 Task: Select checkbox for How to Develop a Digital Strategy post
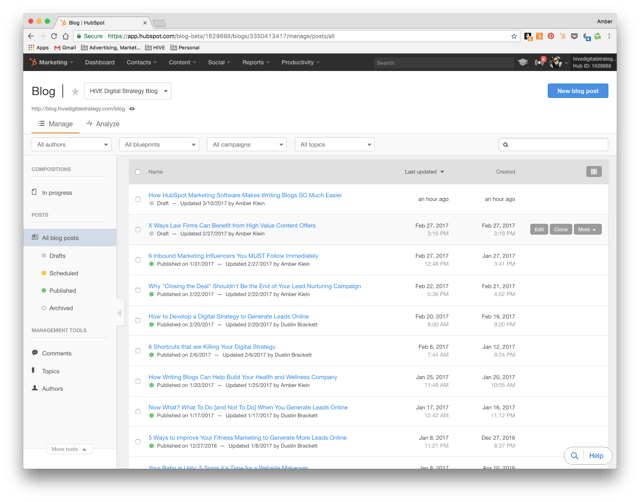(138, 320)
